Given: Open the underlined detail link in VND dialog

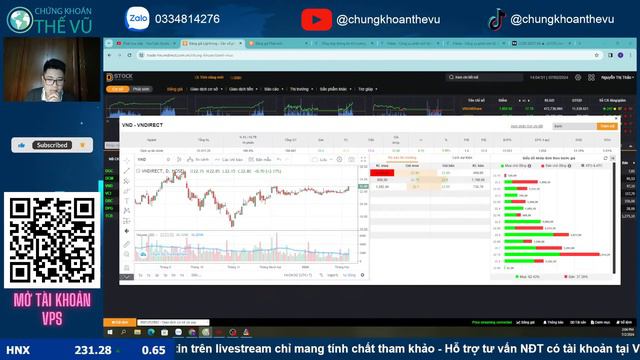Looking at the screenshot, I should (527, 127).
